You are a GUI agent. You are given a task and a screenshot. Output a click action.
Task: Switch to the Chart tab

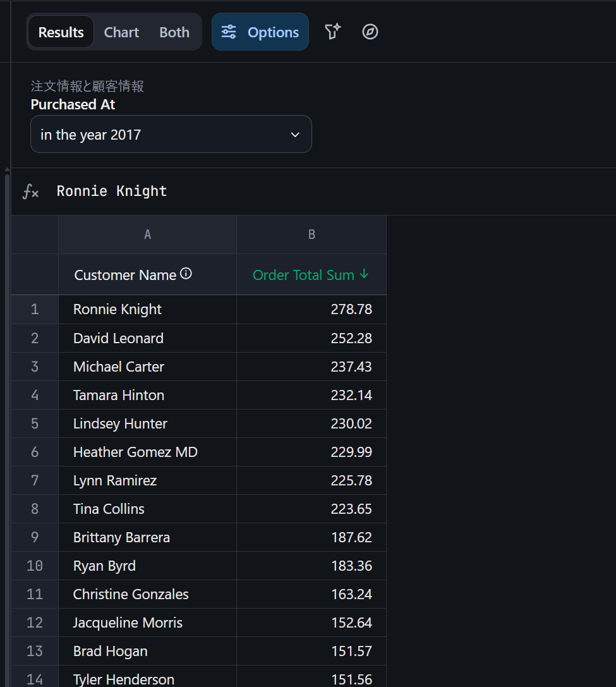[x=121, y=32]
